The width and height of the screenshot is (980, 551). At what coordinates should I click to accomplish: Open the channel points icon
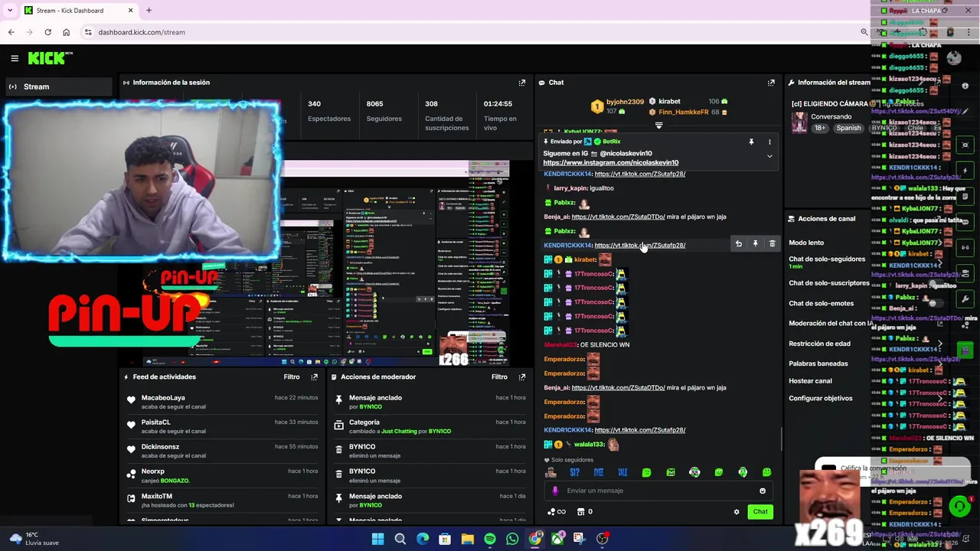[557, 512]
